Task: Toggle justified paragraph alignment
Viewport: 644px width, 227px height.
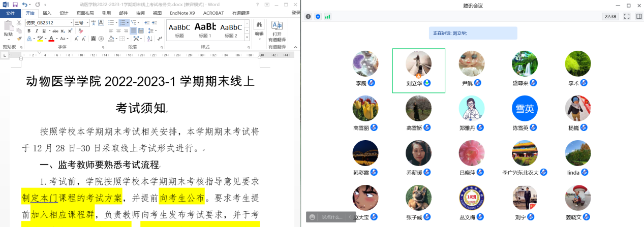Action: (x=134, y=31)
